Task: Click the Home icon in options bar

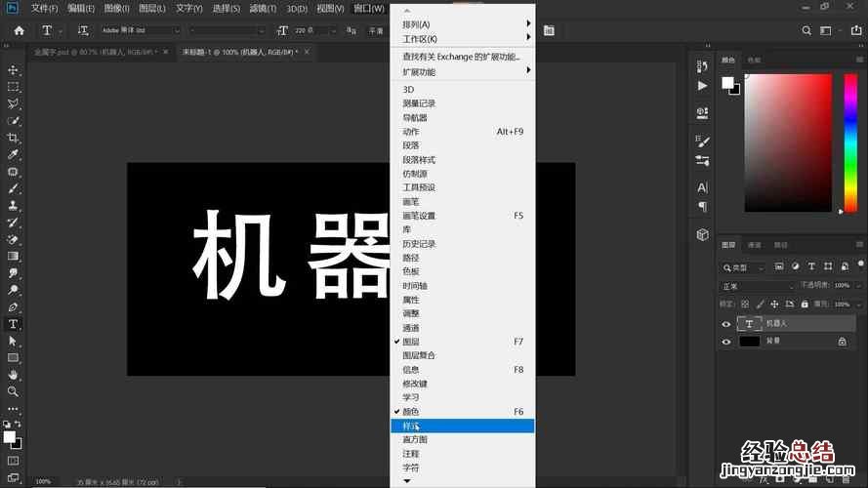Action: coord(19,30)
